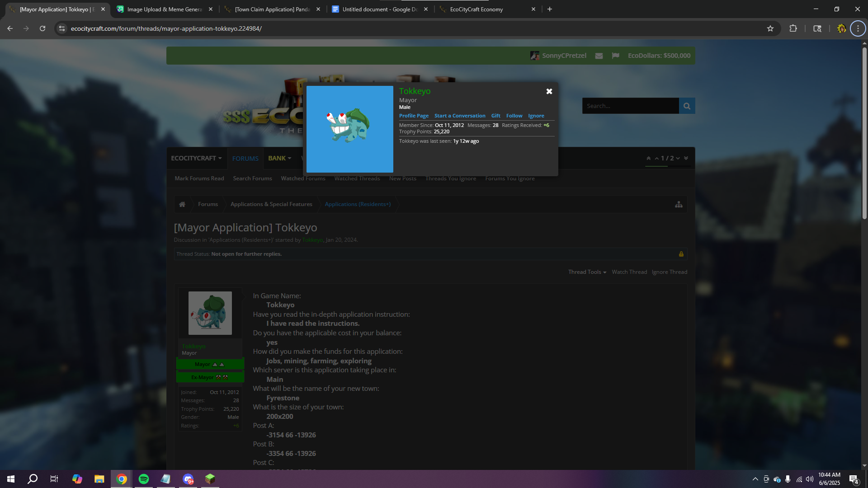This screenshot has height=488, width=868.
Task: Open File Explorer from the taskbar
Action: coord(99,479)
